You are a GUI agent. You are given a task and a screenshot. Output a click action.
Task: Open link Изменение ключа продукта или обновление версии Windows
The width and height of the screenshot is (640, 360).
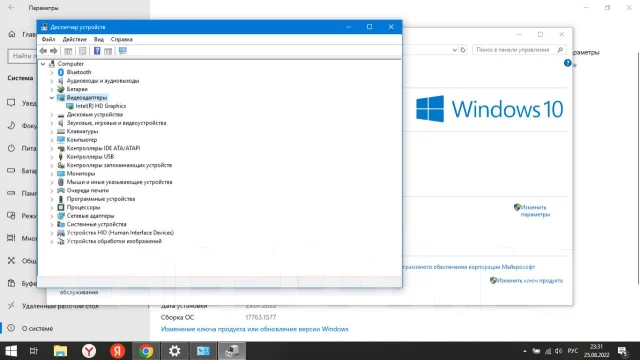coord(255,329)
